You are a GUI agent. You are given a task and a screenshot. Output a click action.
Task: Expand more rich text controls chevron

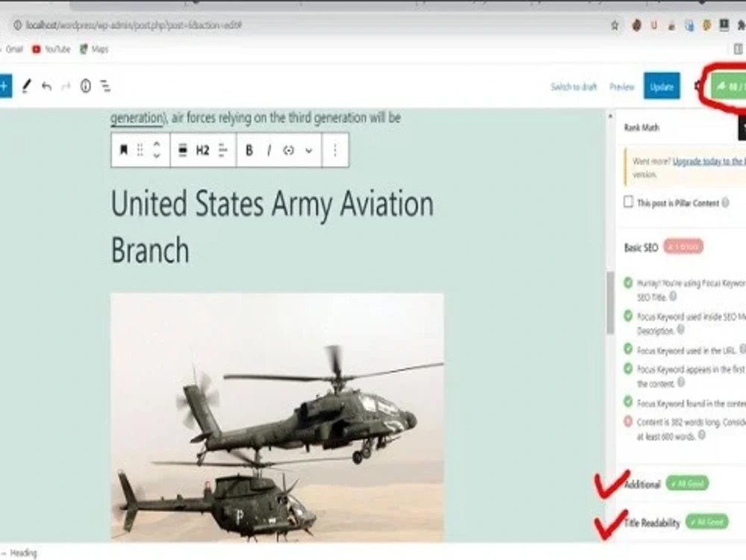[309, 151]
